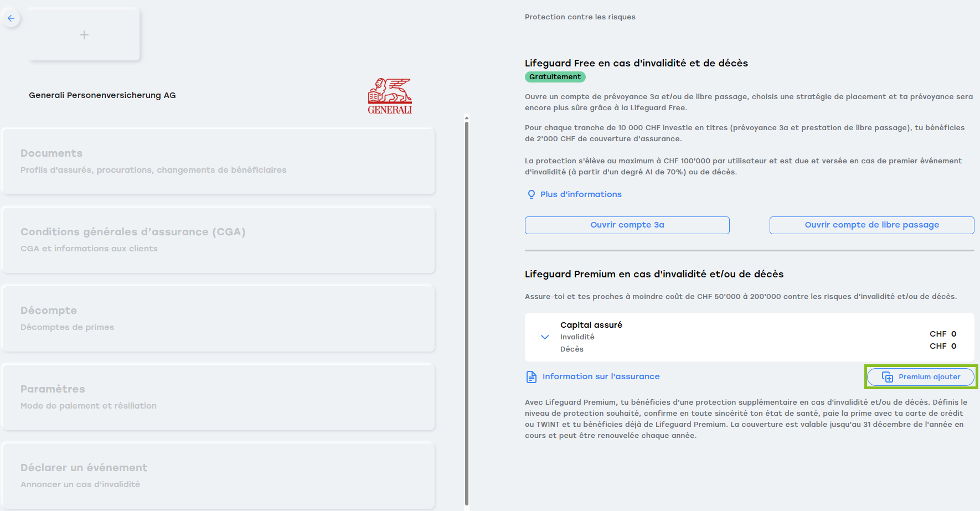
Task: Click the Capital assuré label
Action: 591,325
